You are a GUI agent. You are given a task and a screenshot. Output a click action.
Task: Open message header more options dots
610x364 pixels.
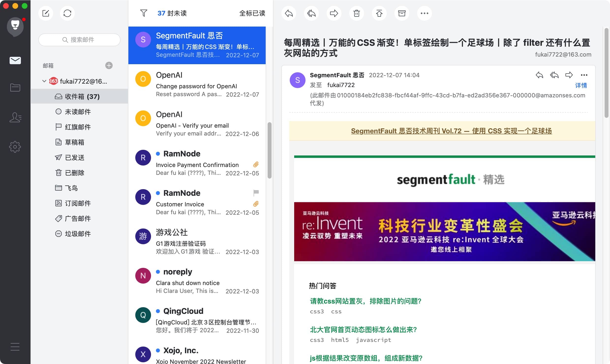[584, 75]
